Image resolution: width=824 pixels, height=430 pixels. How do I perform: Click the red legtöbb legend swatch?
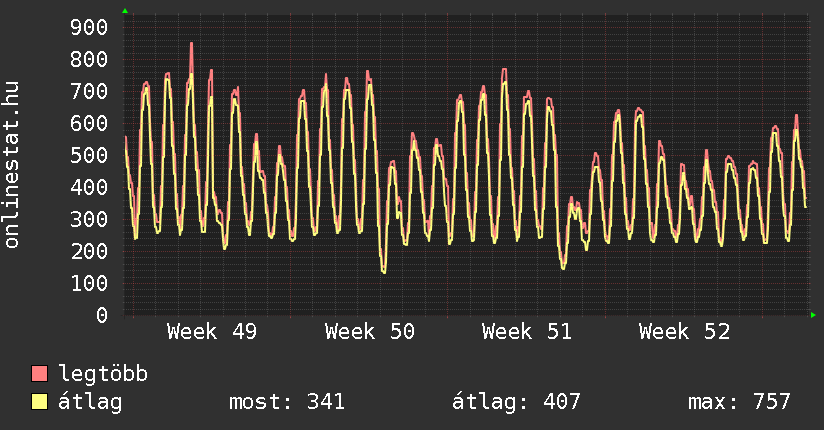click(40, 374)
